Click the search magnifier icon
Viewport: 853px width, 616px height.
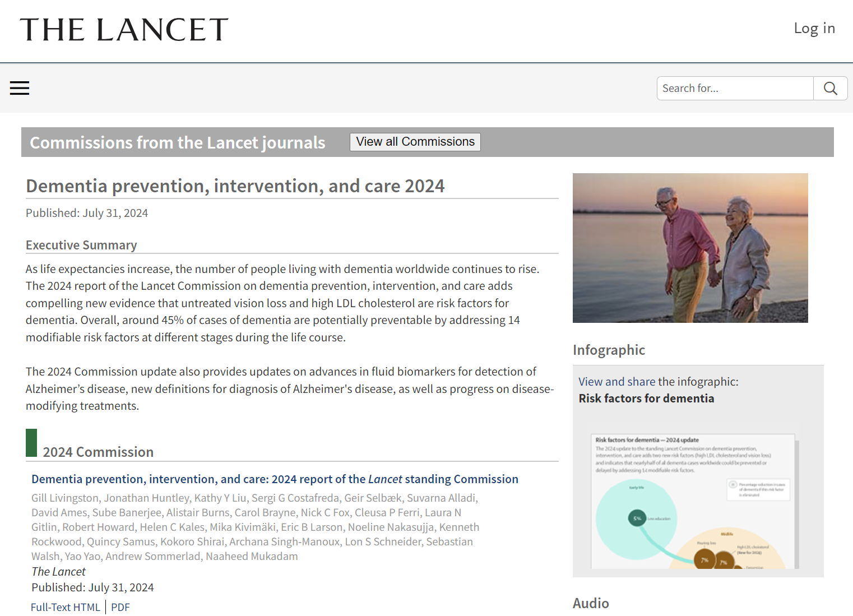(830, 88)
